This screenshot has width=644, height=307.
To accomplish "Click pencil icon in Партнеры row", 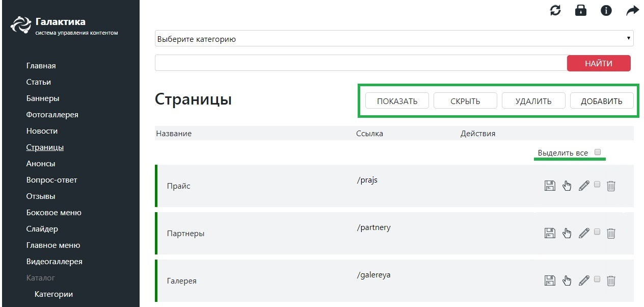I will click(x=584, y=233).
